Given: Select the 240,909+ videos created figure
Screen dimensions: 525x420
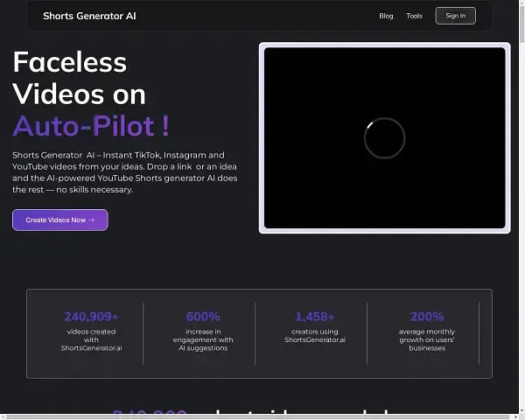Looking at the screenshot, I should [91, 316].
